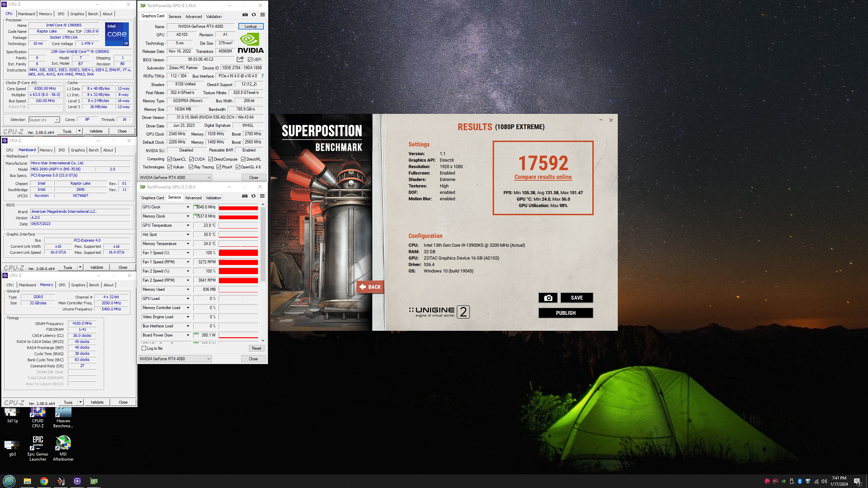Switch to Bench tab in CPU-Z CPU window
Screen dimensions: 868x488
pyautogui.click(x=93, y=14)
